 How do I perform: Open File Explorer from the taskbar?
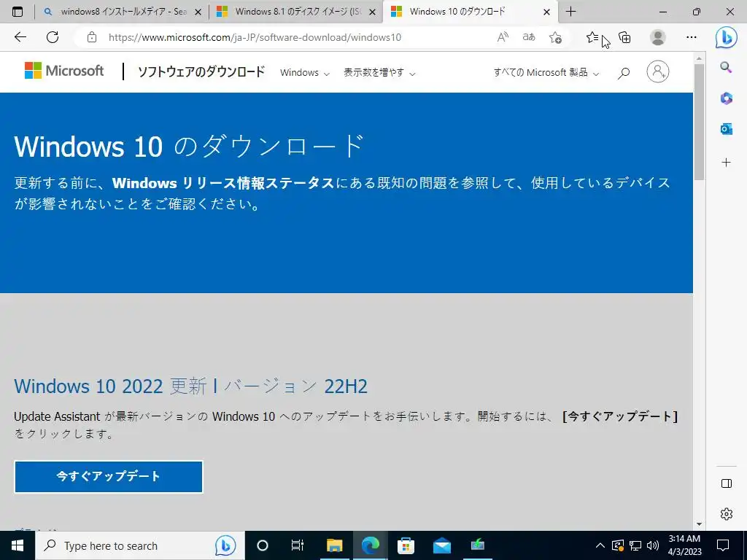[x=334, y=545]
